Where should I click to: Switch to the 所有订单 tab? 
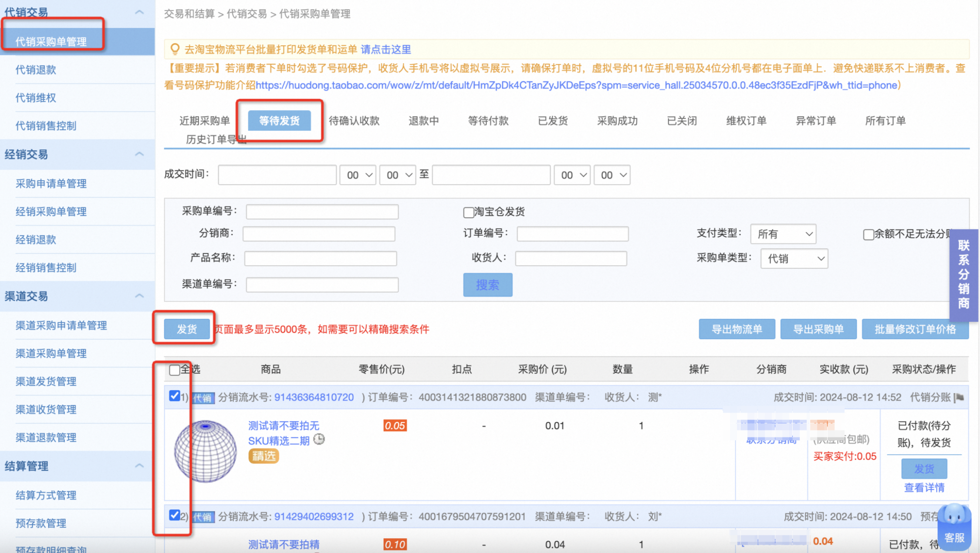(885, 121)
